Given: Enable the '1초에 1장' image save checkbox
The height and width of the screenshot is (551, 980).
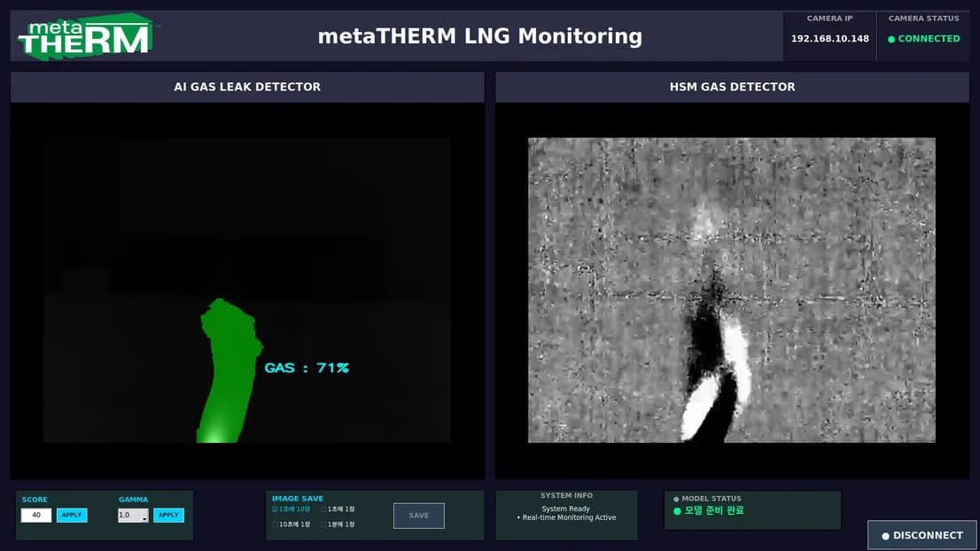Looking at the screenshot, I should [323, 509].
